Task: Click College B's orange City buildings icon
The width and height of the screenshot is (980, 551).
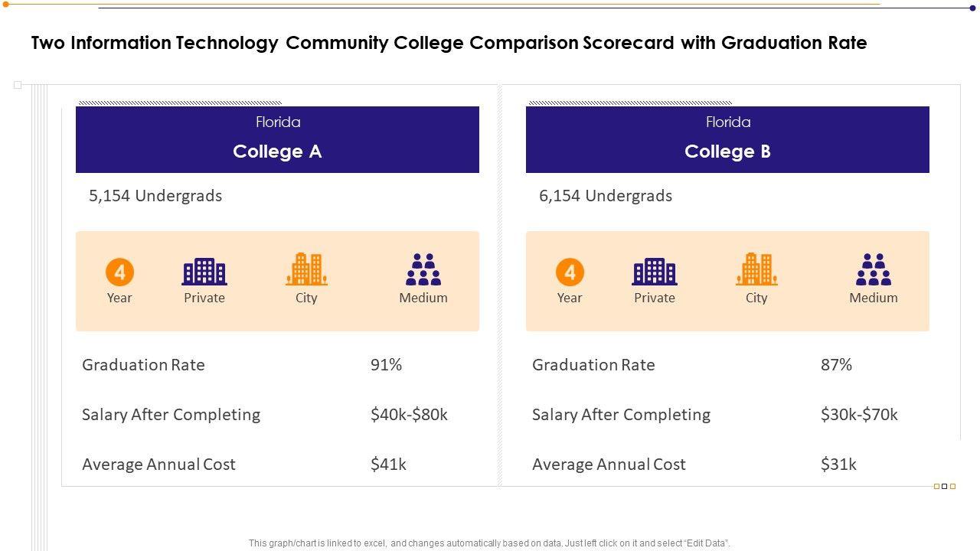Action: [756, 269]
